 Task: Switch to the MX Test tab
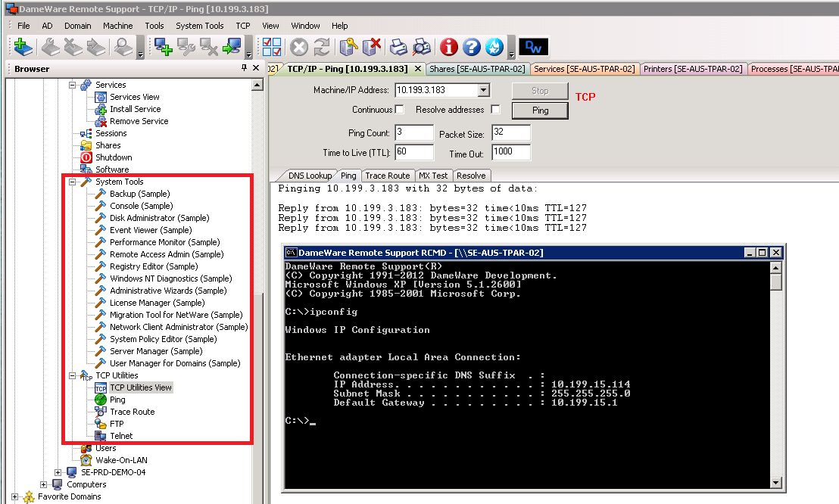point(433,176)
